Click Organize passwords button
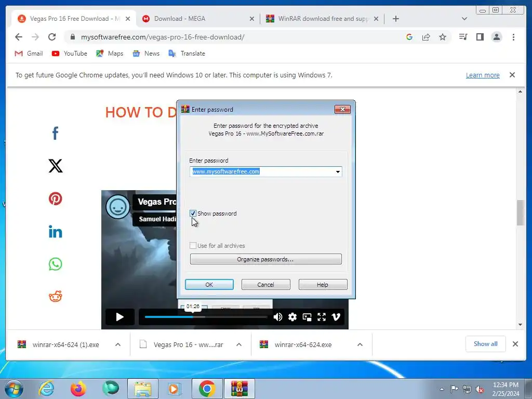The image size is (532, 399). click(x=265, y=259)
